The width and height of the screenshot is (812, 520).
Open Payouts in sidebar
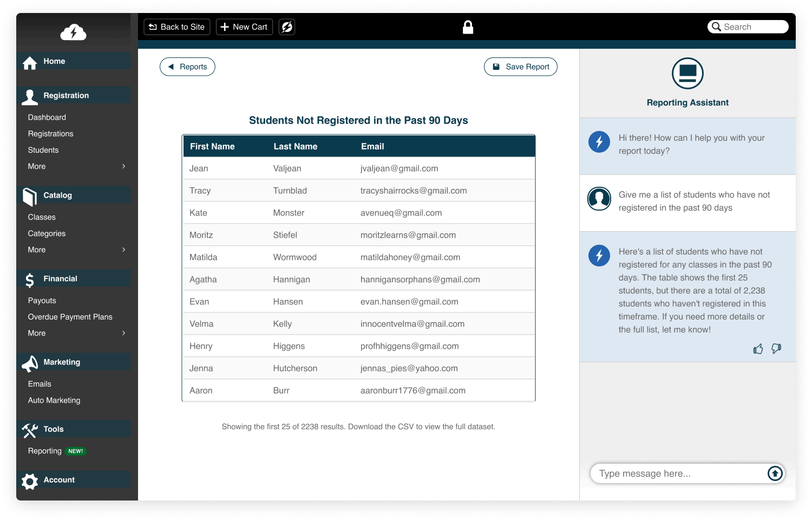(x=42, y=301)
